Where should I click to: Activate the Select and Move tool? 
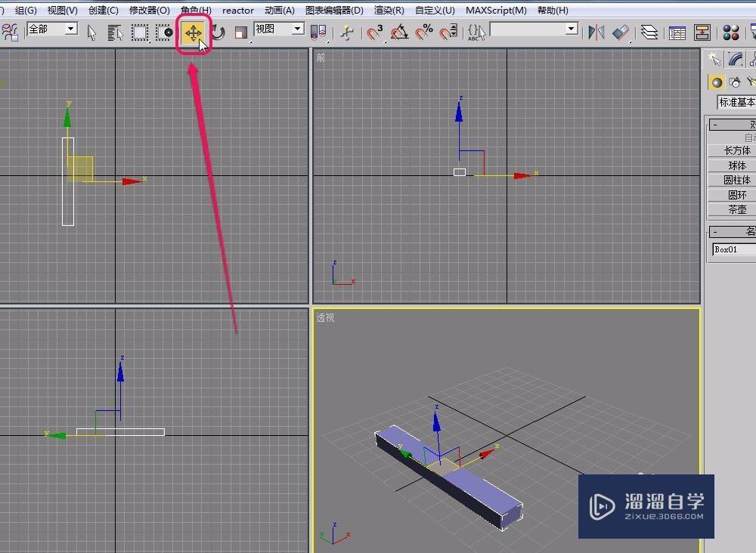194,32
